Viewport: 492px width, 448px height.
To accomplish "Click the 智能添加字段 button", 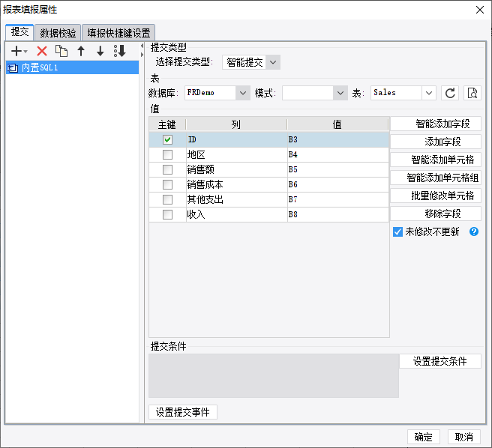I will (436, 124).
